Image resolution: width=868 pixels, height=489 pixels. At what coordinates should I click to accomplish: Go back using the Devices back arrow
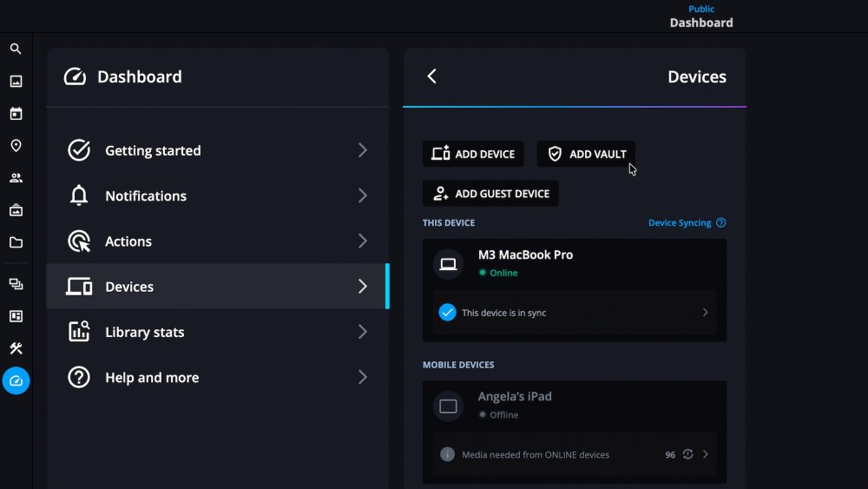click(x=432, y=76)
